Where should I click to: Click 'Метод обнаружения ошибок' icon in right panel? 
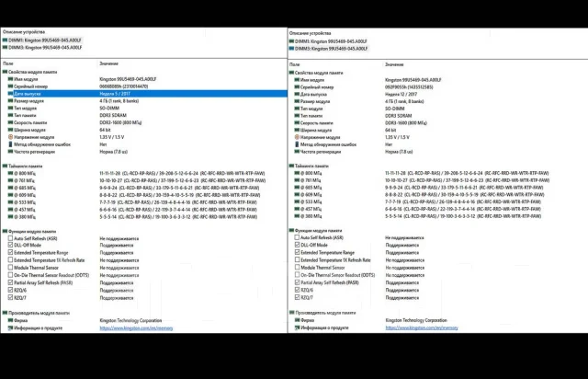tap(297, 144)
